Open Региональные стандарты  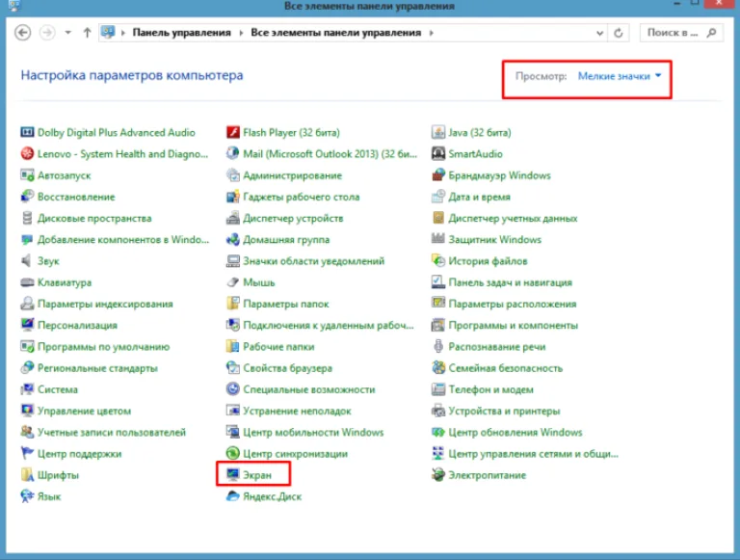click(x=97, y=368)
